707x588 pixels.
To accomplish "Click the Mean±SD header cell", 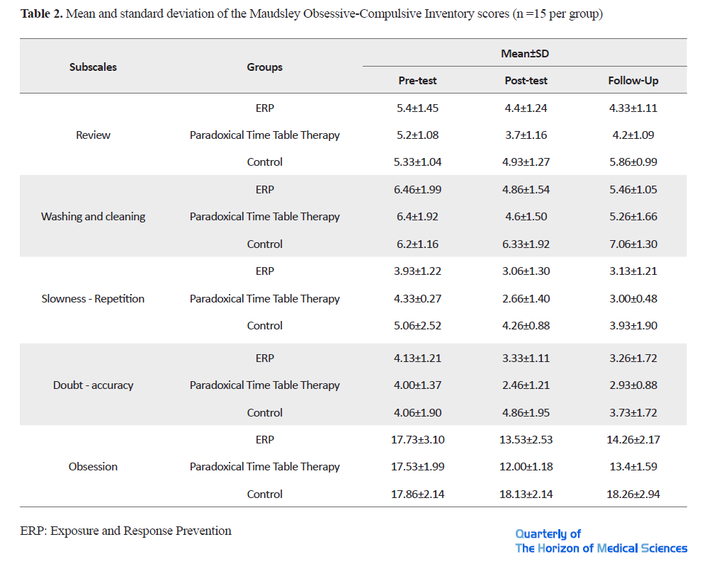I will [x=525, y=54].
